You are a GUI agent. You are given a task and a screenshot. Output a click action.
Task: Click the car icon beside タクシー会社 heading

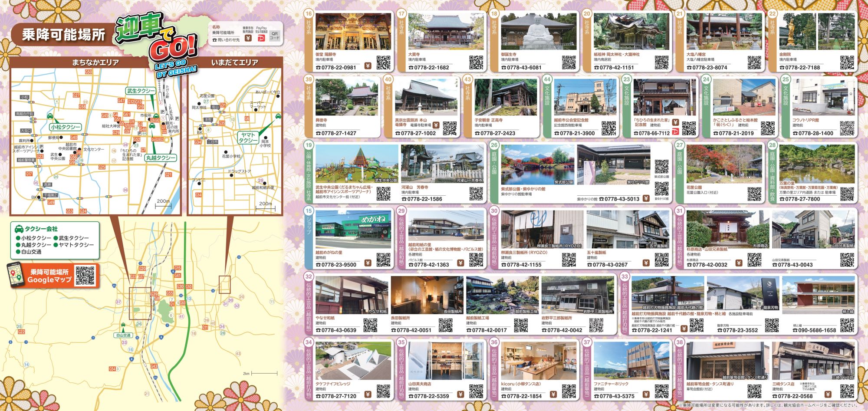pos(19,229)
